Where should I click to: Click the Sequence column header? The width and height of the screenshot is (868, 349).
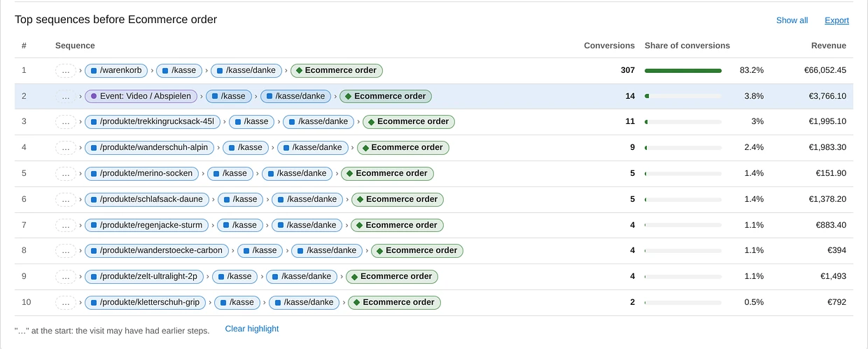point(75,46)
